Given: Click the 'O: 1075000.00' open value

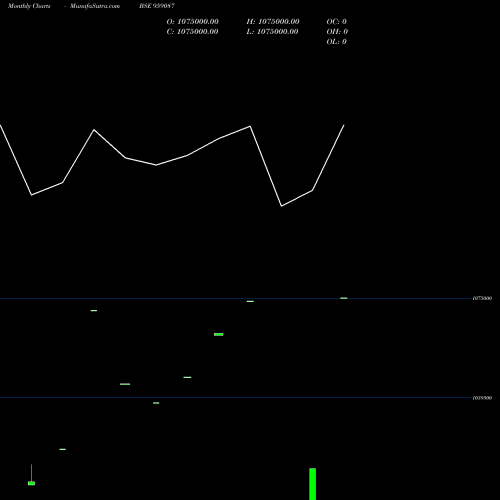Looking at the screenshot, I should (193, 22).
